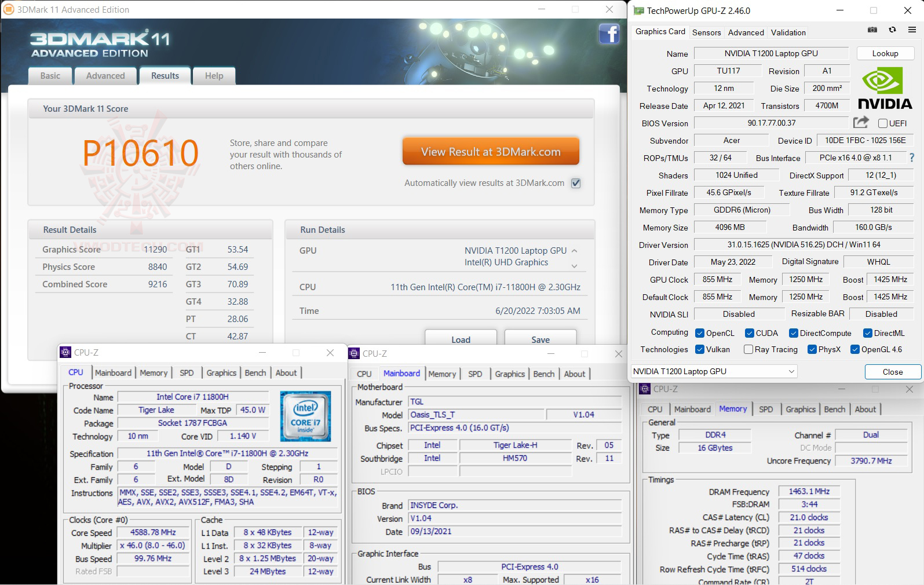Screen dimensions: 924x585
Task: Toggle the OpenGL 4.6 checkbox
Action: click(855, 349)
